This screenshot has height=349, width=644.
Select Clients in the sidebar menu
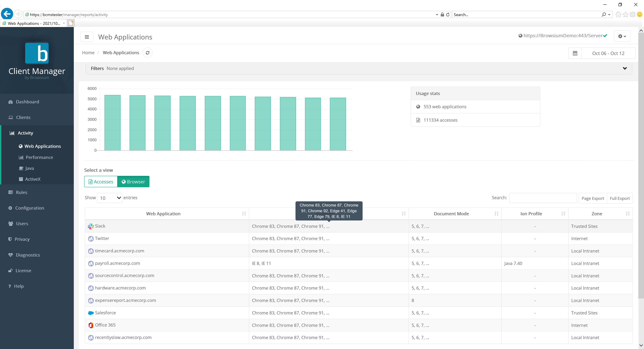[23, 117]
